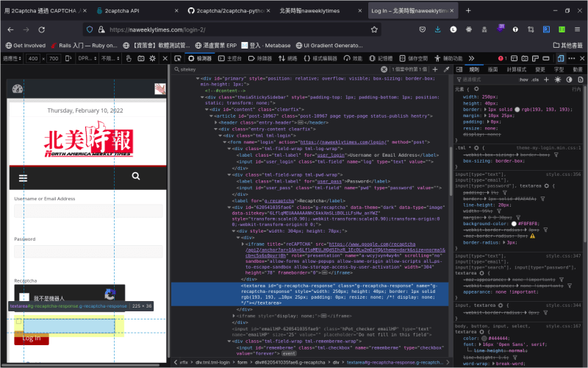This screenshot has width=588, height=368.
Task: Expand the border property in element rule
Action: click(485, 110)
